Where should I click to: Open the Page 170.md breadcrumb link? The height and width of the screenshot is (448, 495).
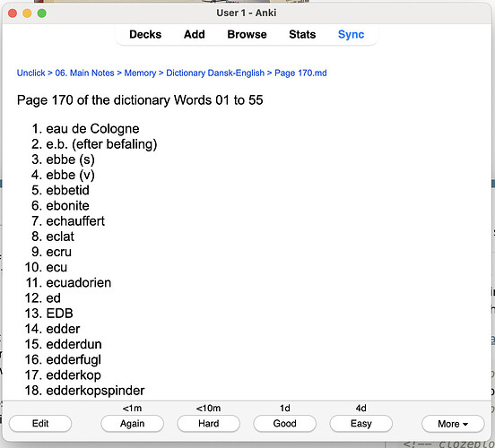[300, 73]
